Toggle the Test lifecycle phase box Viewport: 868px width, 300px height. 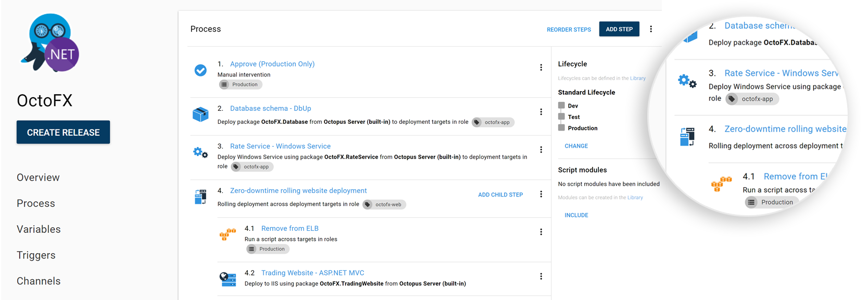pos(561,117)
